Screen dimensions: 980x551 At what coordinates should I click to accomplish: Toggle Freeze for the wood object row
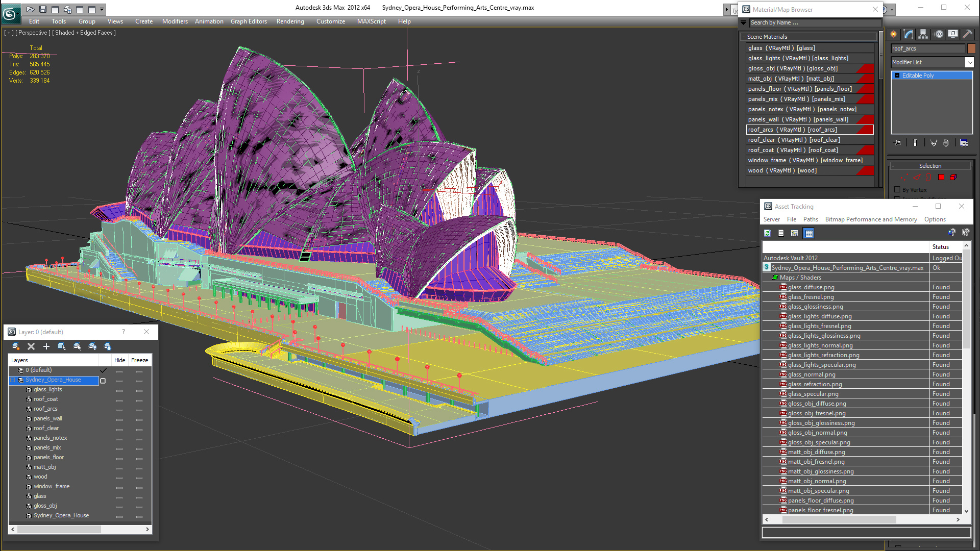[x=139, y=478]
